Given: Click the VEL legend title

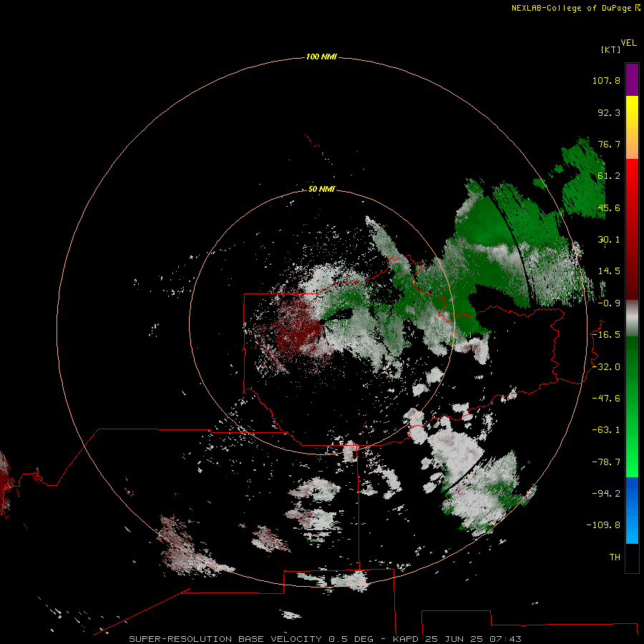Looking at the screenshot, I should [x=628, y=43].
